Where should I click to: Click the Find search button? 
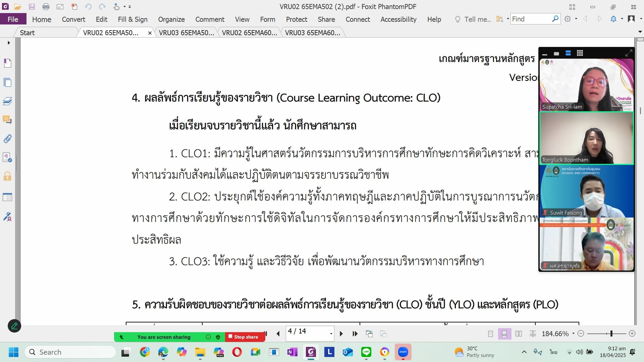pyautogui.click(x=556, y=19)
